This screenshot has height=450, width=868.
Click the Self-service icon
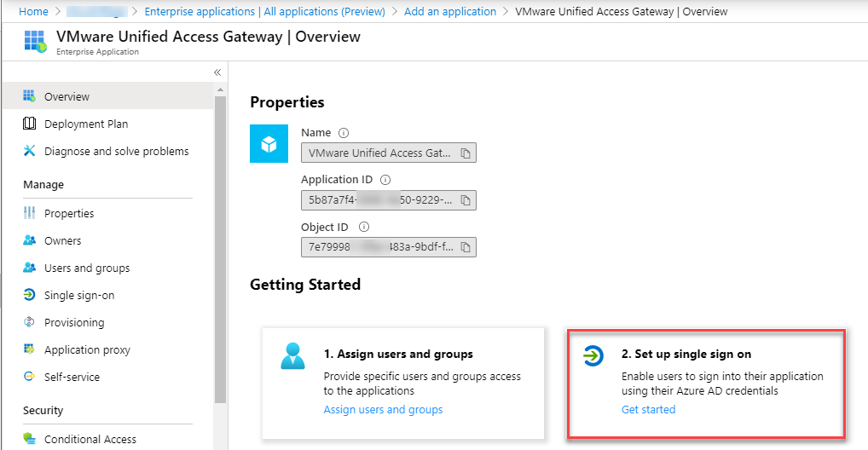click(x=29, y=377)
